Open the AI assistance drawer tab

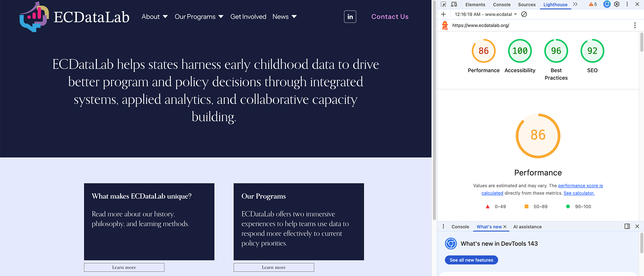click(x=527, y=227)
